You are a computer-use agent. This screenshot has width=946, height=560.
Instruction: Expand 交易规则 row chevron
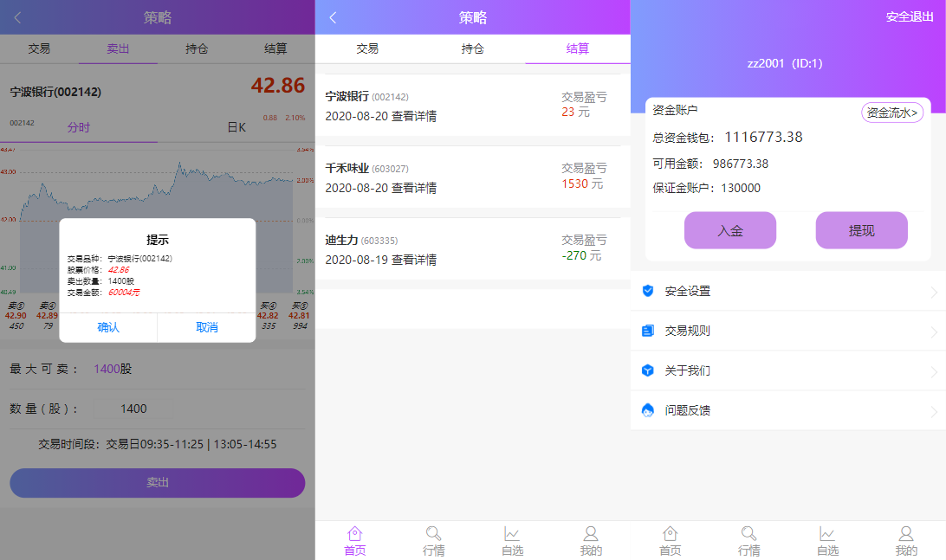(933, 332)
